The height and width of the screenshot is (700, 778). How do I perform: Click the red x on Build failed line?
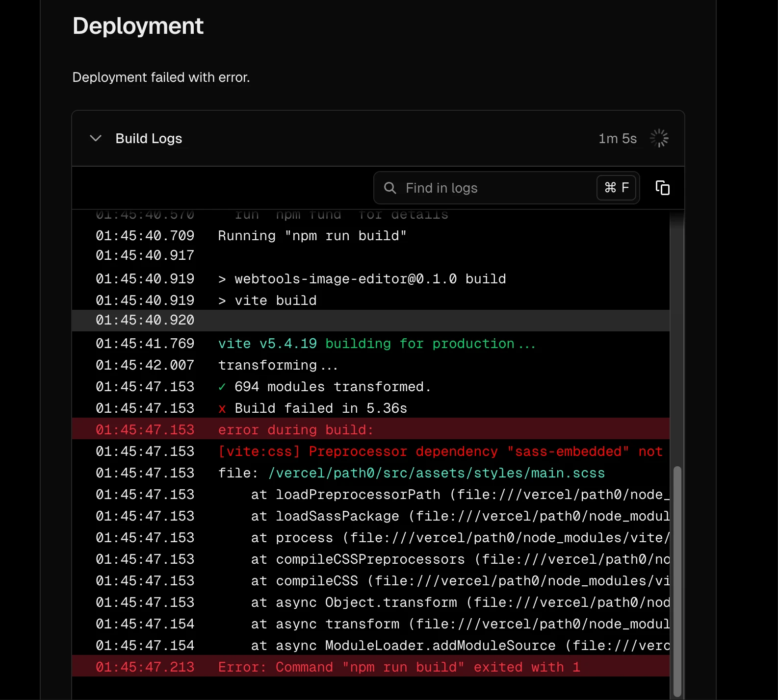(222, 409)
